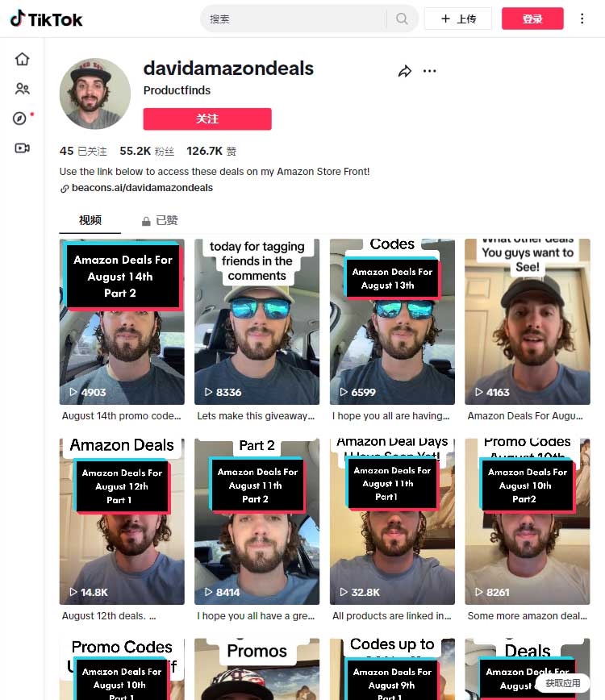605x700 pixels.
Task: Open top-right vertical dots menu
Action: pos(582,19)
